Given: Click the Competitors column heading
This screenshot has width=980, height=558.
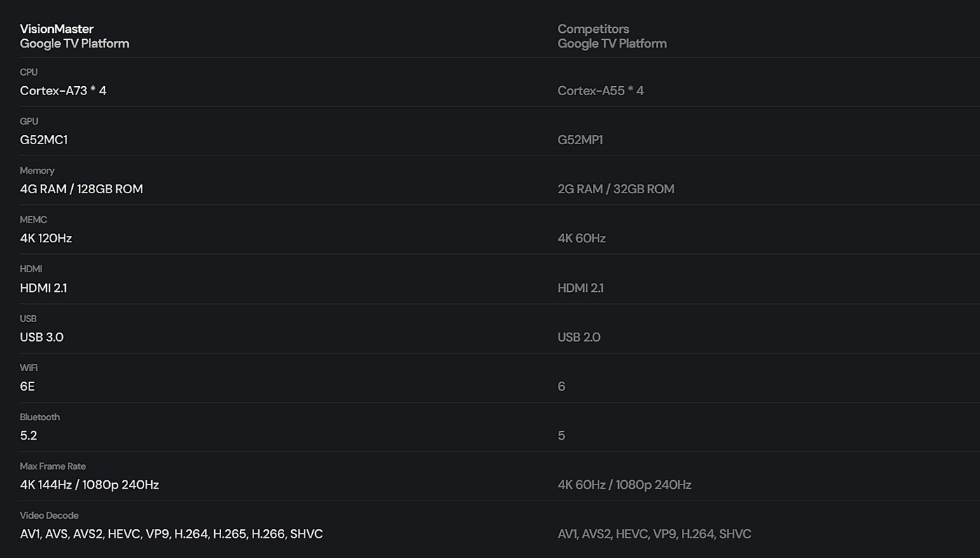Looking at the screenshot, I should click(593, 29).
